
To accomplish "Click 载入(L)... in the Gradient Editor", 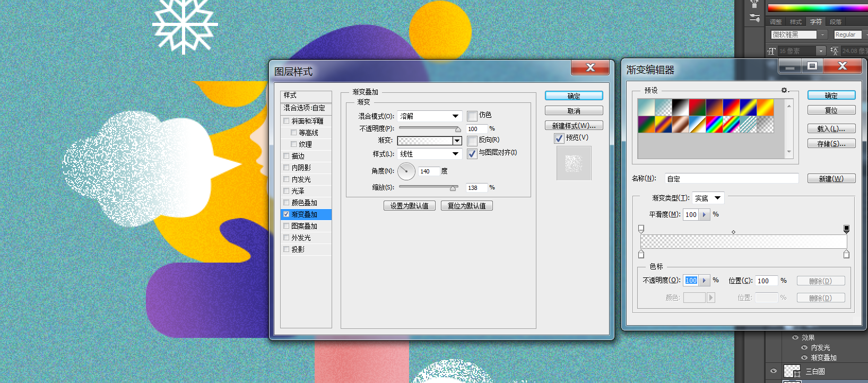I will [x=831, y=129].
